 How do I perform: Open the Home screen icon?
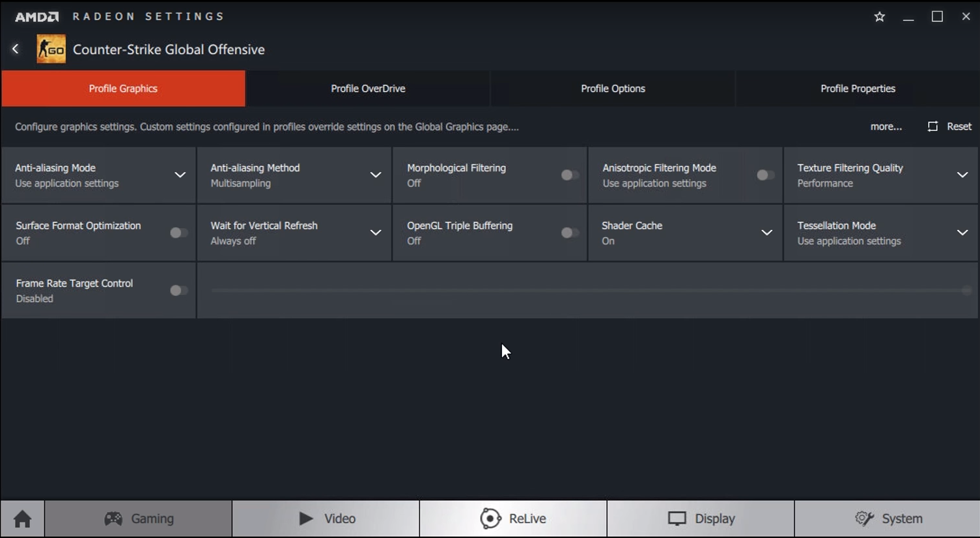point(23,518)
